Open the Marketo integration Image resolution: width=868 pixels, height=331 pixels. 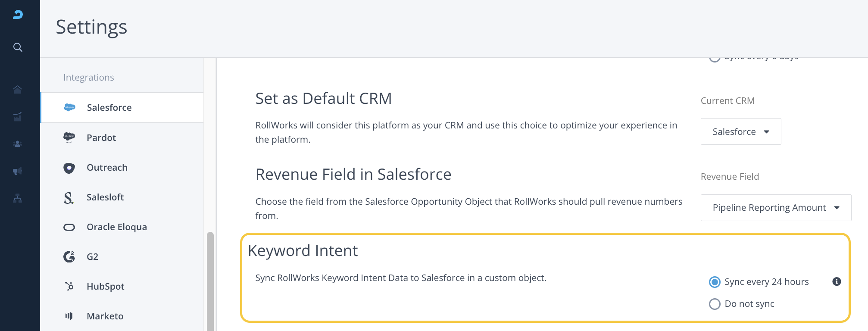[x=105, y=316]
